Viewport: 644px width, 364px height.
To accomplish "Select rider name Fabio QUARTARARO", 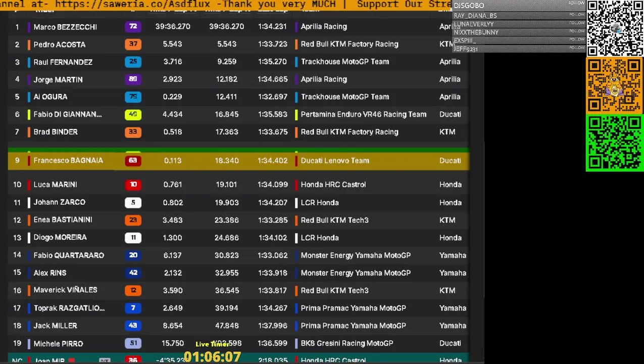I will coord(69,255).
